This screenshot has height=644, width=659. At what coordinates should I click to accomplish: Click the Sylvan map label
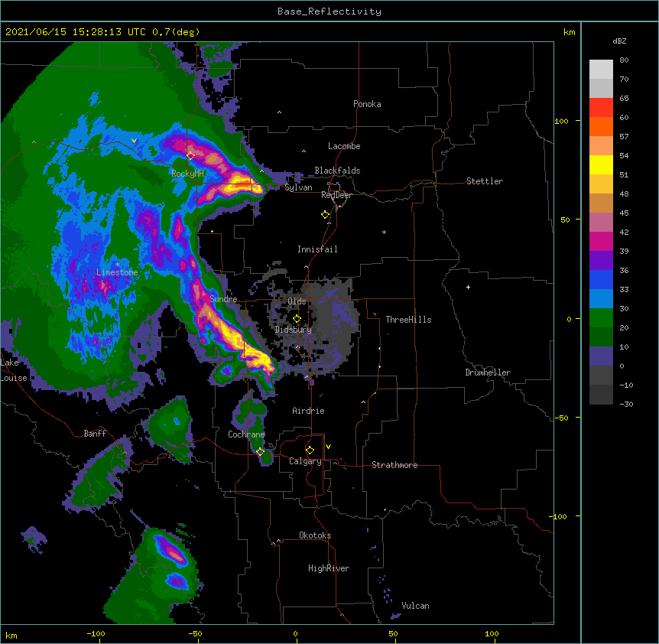[x=298, y=187]
